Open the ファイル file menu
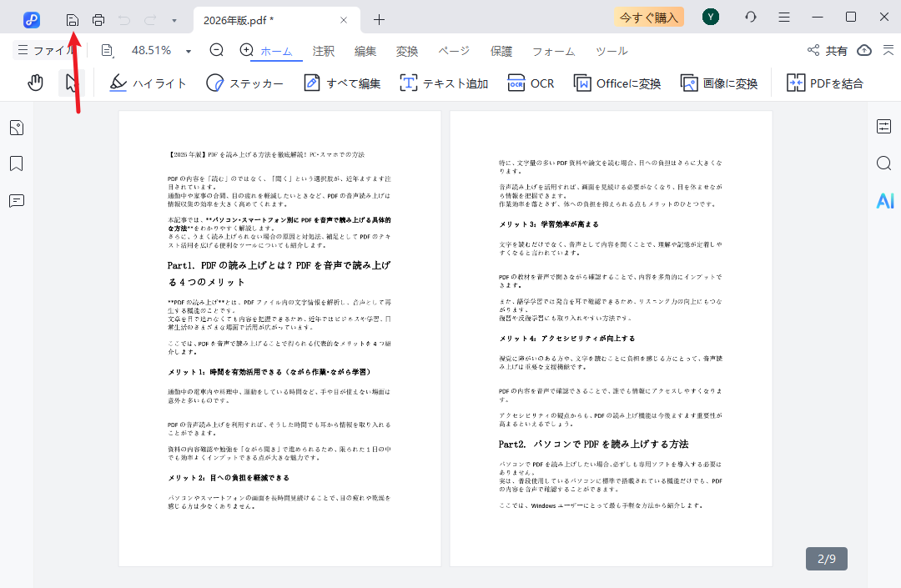 click(48, 50)
